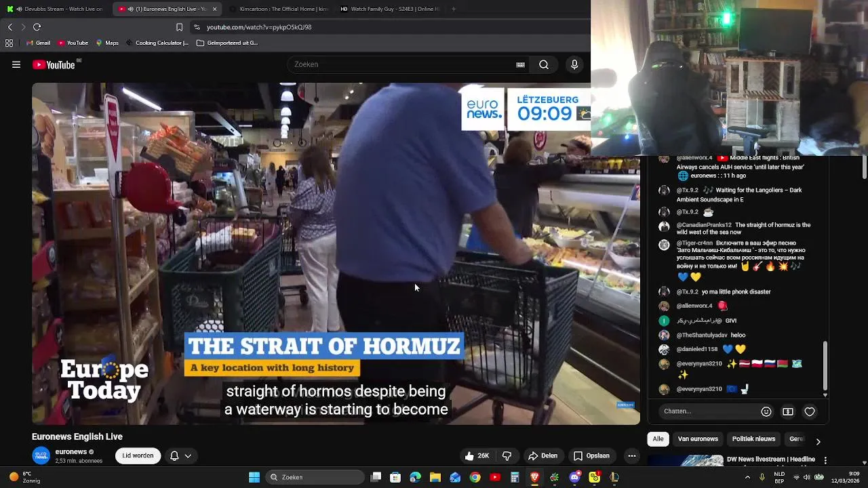Image resolution: width=868 pixels, height=488 pixels.
Task: Go forward with browser forward arrow
Action: [x=22, y=27]
